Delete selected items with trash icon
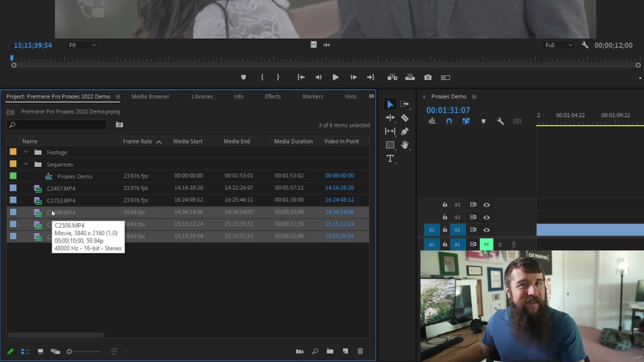 360,351
